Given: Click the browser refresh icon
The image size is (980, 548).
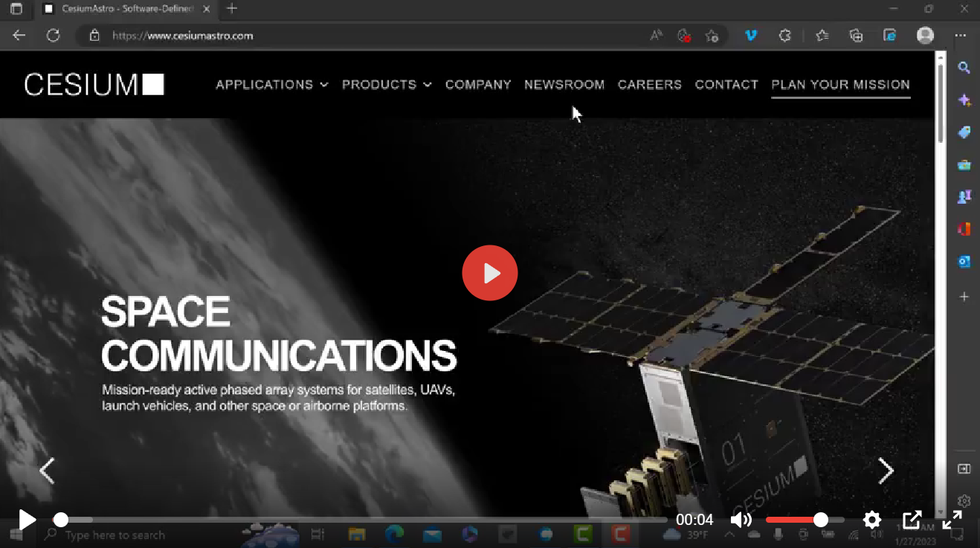Looking at the screenshot, I should click(53, 35).
